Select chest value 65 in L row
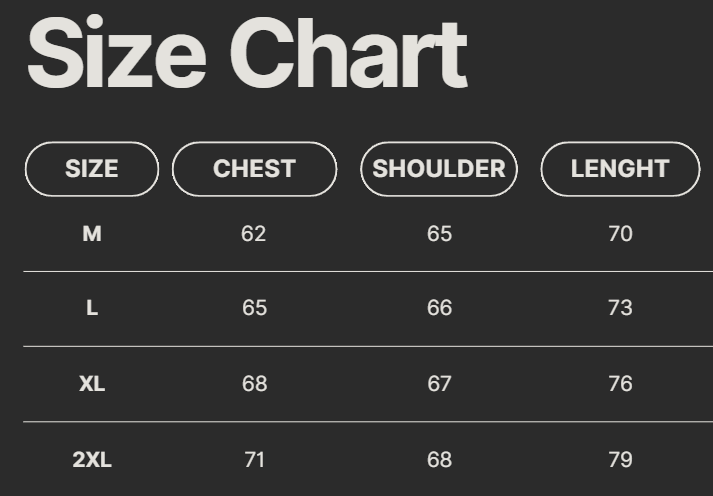Image resolution: width=713 pixels, height=496 pixels. 254,308
